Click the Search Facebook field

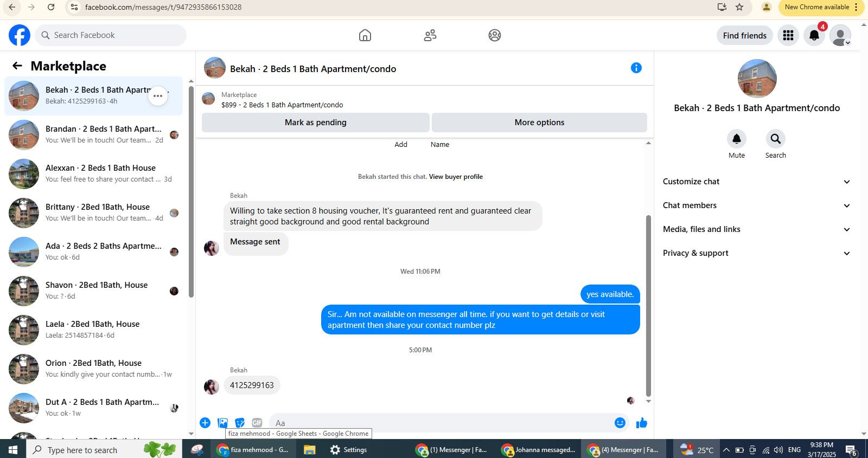pos(111,35)
